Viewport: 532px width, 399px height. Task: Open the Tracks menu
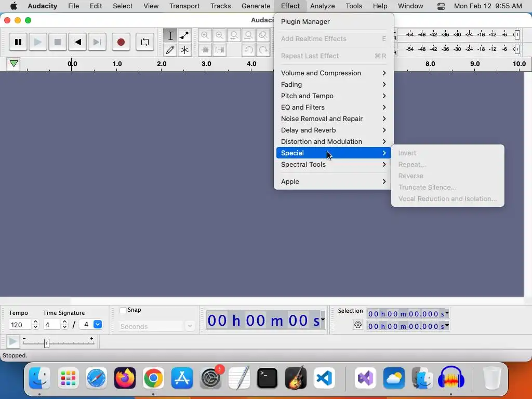tap(220, 6)
